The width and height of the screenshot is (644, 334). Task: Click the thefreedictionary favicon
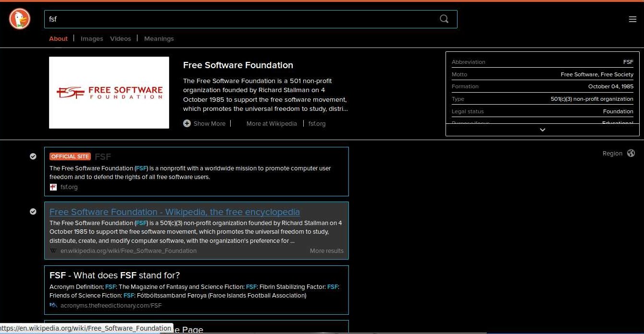53,305
